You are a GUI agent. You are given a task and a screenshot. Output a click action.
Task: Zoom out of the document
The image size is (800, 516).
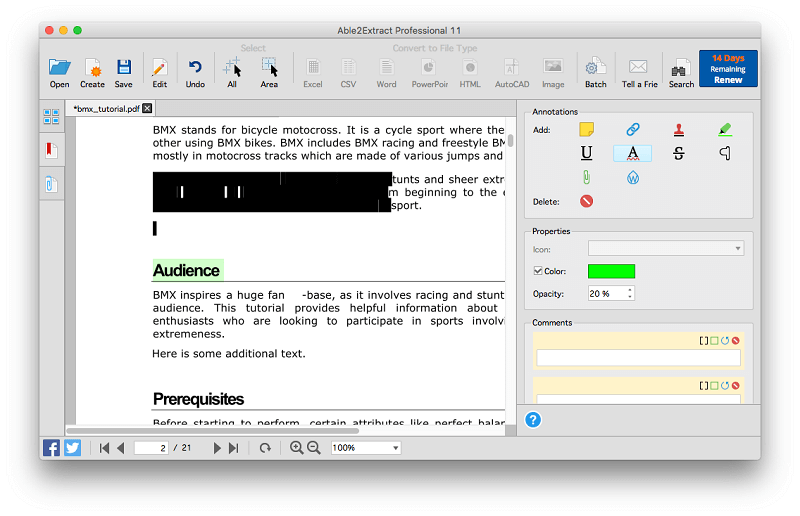click(x=314, y=448)
